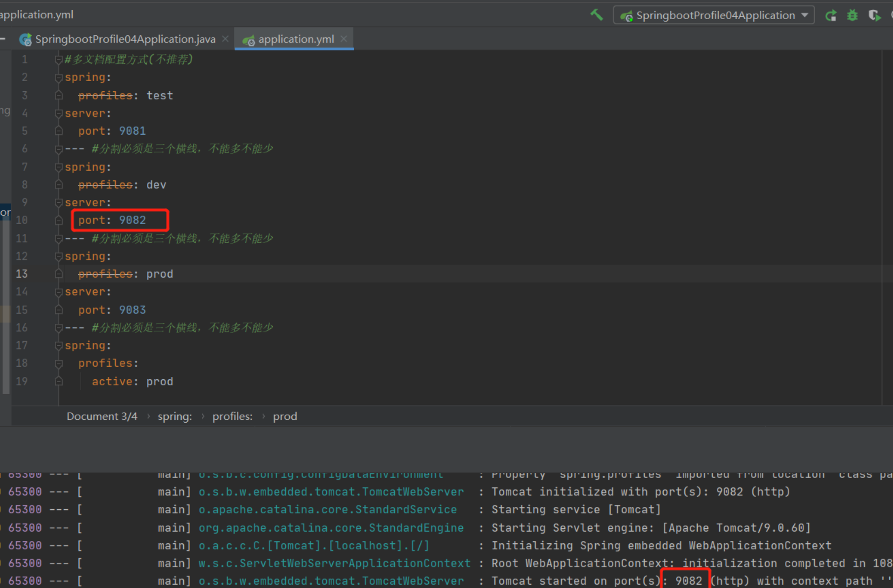893x588 pixels.
Task: Click the Root WebApplicationContext console message
Action: pos(692,563)
